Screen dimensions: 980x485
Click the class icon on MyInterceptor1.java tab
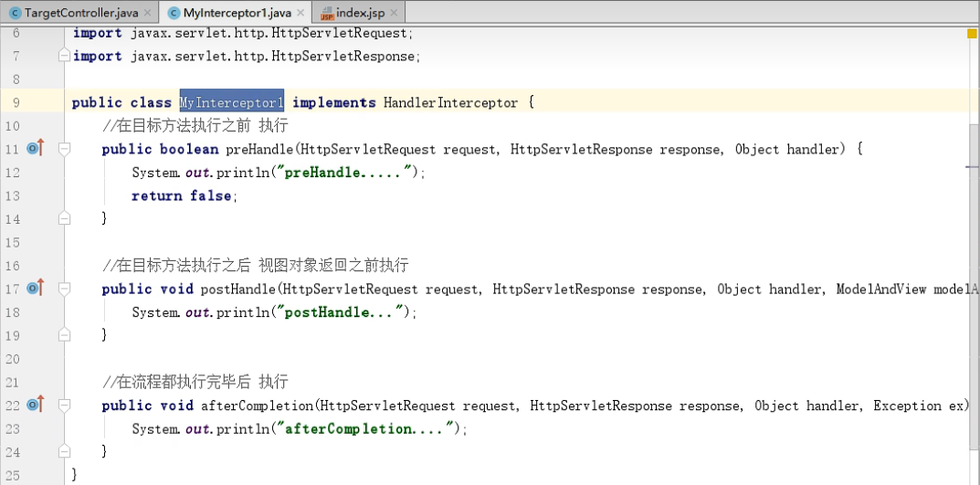[x=174, y=13]
